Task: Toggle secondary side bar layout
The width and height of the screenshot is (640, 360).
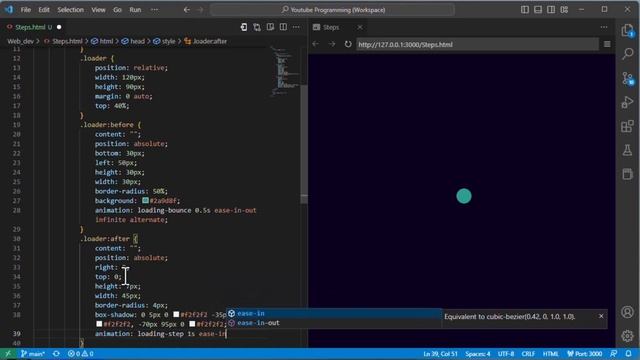Action: (x=551, y=9)
